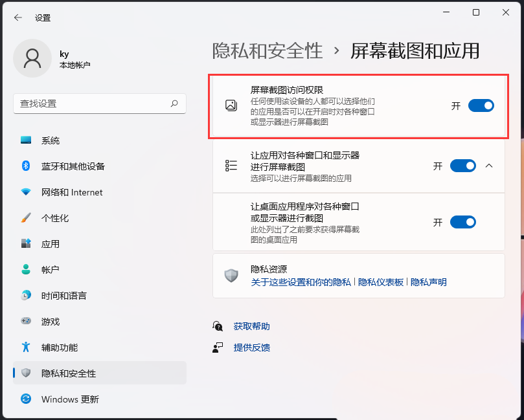Viewport: 524px width, 420px height.
Task: Open 关于这些设置和你的隐私 link
Action: coord(301,282)
